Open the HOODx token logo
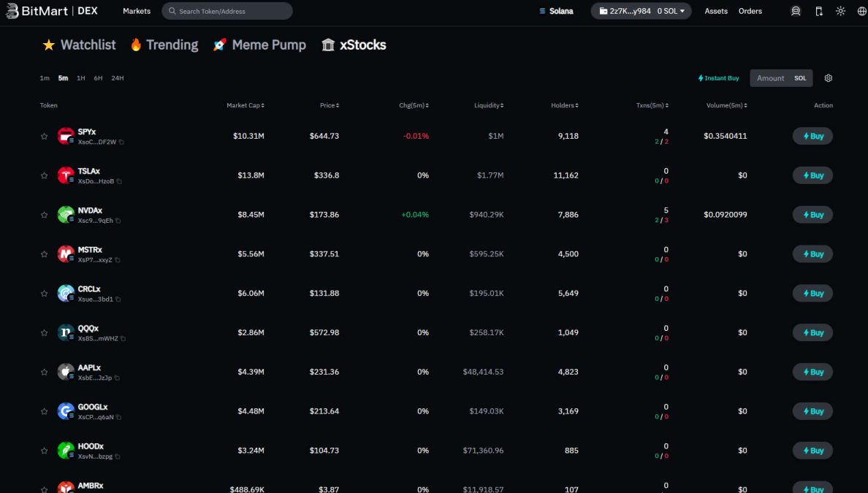Viewport: 868px width, 493px height. [x=66, y=451]
